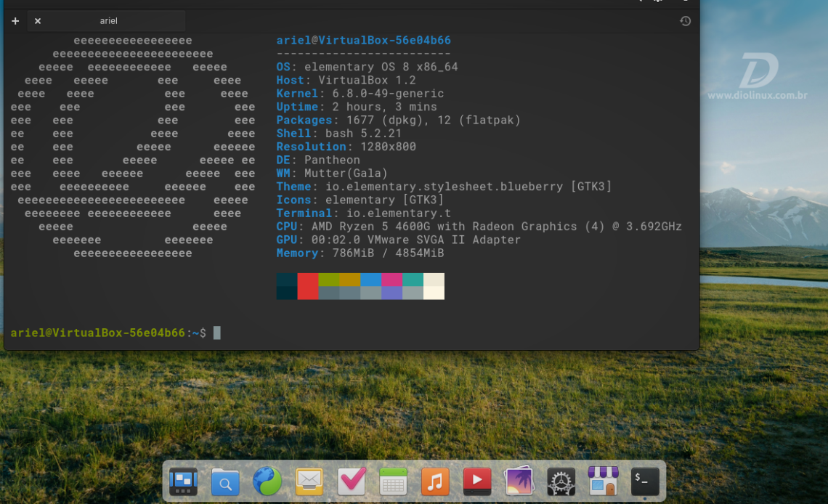Viewport: 828px width, 504px height.
Task: Click the 'DE: Pantheon' line
Action: [x=318, y=160]
